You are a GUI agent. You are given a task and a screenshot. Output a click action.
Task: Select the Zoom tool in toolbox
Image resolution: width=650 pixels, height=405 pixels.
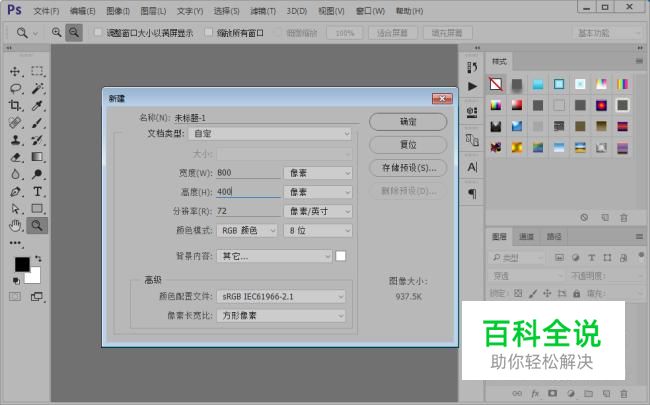[x=37, y=226]
